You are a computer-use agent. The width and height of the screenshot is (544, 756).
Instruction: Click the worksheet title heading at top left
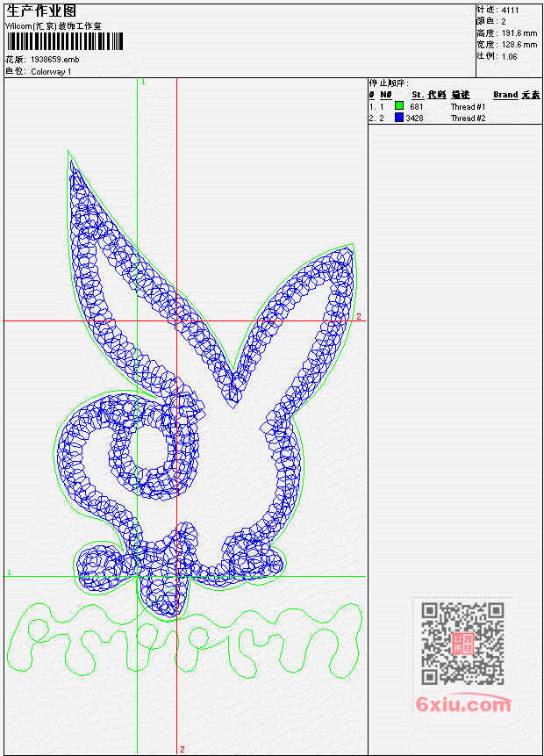coord(41,11)
